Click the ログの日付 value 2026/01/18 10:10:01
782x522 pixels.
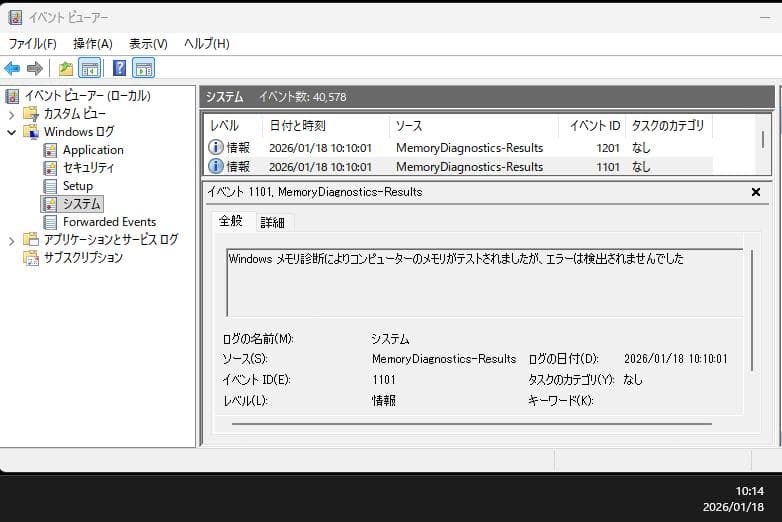676,359
